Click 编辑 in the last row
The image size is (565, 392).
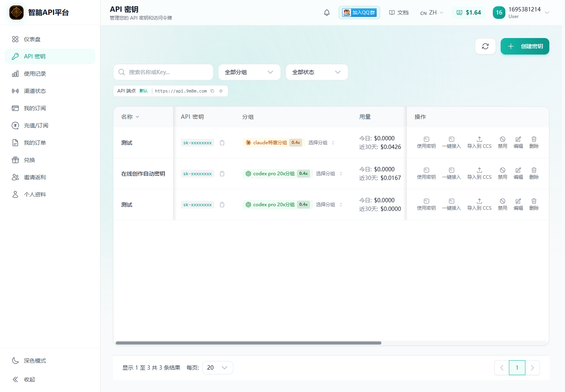click(518, 205)
